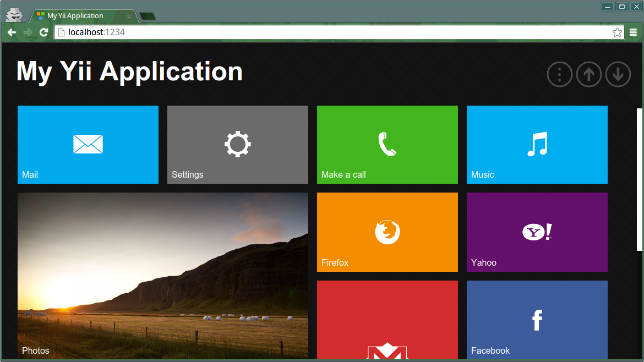Click the circular up arrow button

[x=588, y=74]
